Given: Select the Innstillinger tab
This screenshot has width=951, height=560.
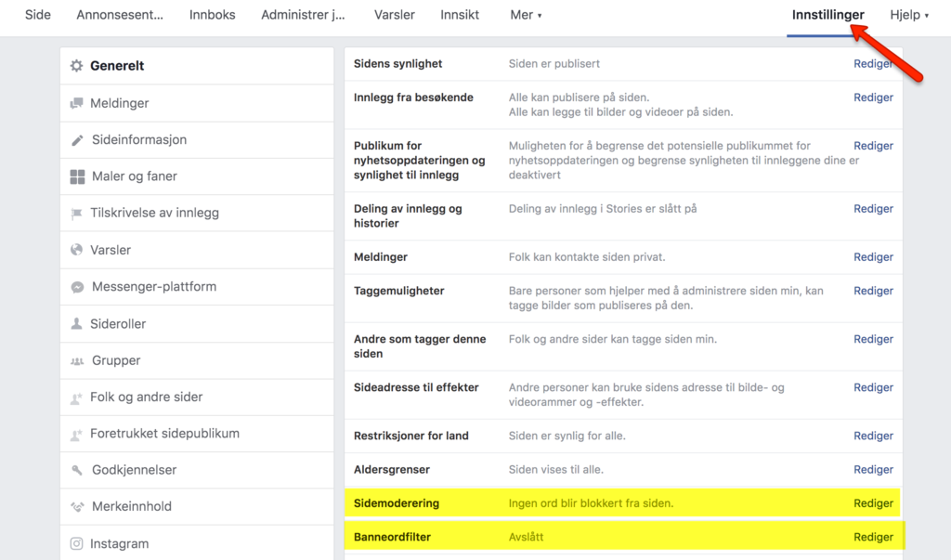Looking at the screenshot, I should click(827, 15).
